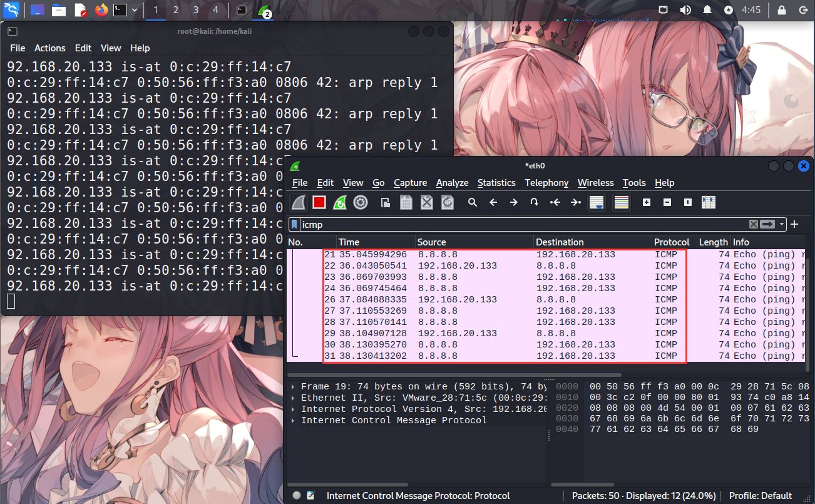The height and width of the screenshot is (504, 815).
Task: Reset packet text to normal size
Action: pos(688,202)
